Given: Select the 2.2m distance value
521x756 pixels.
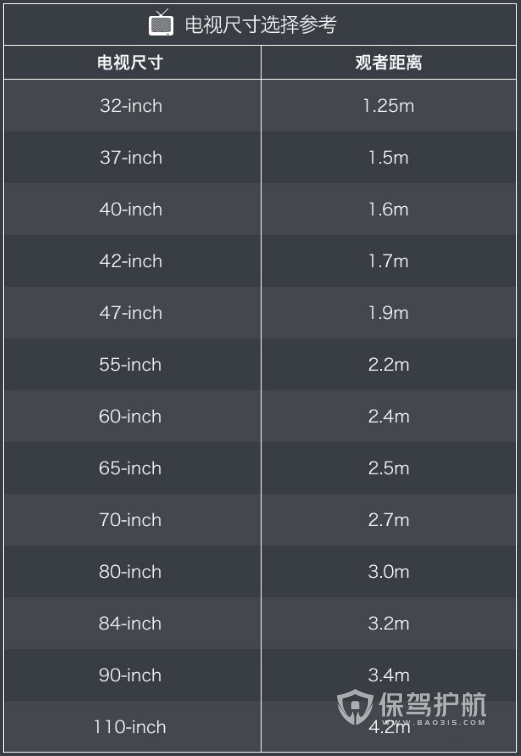Looking at the screenshot, I should pyautogui.click(x=388, y=364).
